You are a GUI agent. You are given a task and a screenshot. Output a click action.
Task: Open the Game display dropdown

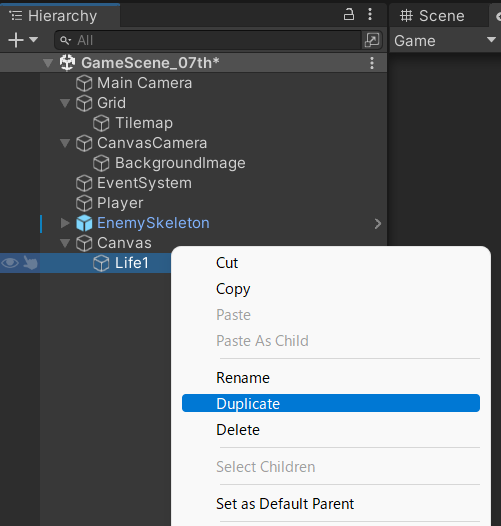445,41
